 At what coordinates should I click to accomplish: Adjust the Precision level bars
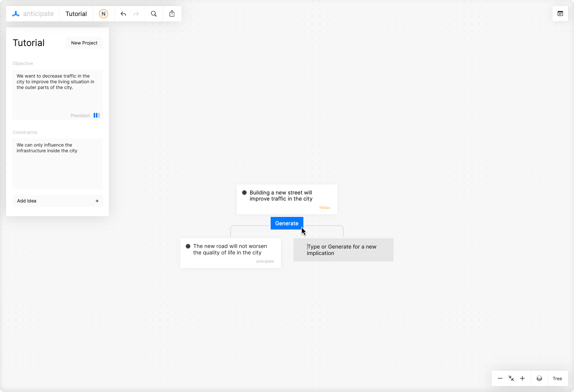[x=97, y=115]
